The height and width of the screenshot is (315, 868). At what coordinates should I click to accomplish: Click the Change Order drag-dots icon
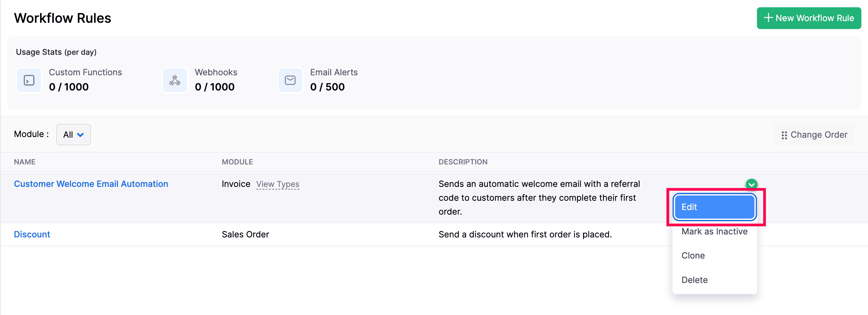784,135
